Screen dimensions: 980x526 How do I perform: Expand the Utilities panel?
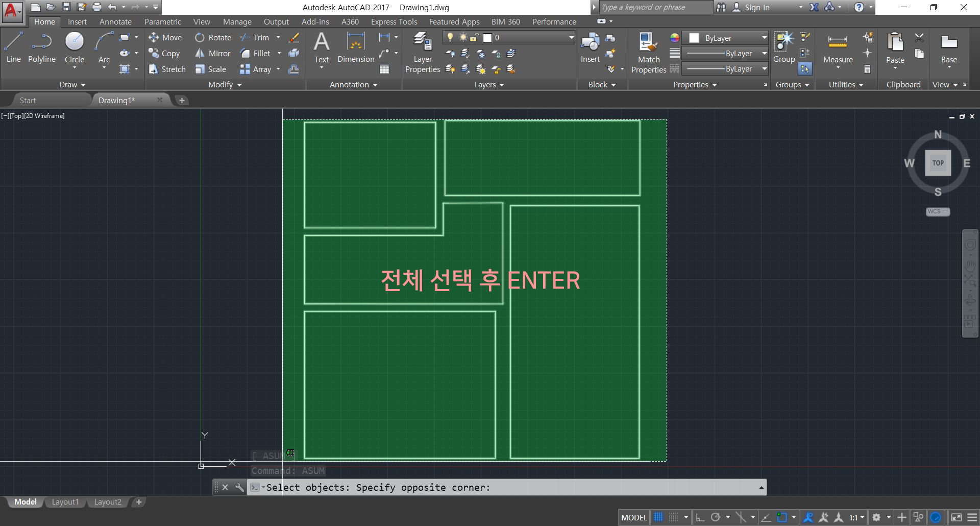coord(846,84)
